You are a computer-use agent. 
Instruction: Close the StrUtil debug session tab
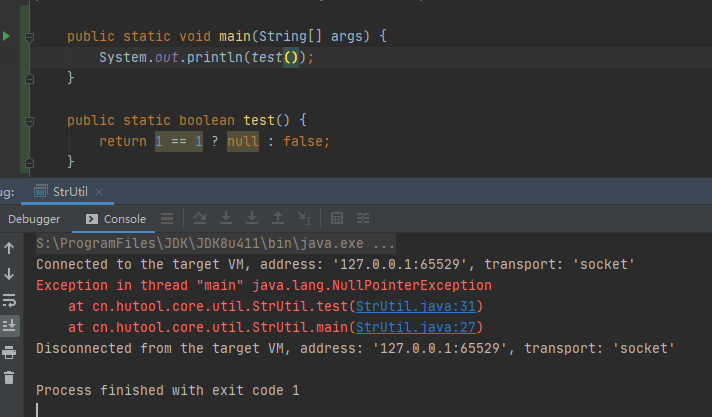(99, 191)
